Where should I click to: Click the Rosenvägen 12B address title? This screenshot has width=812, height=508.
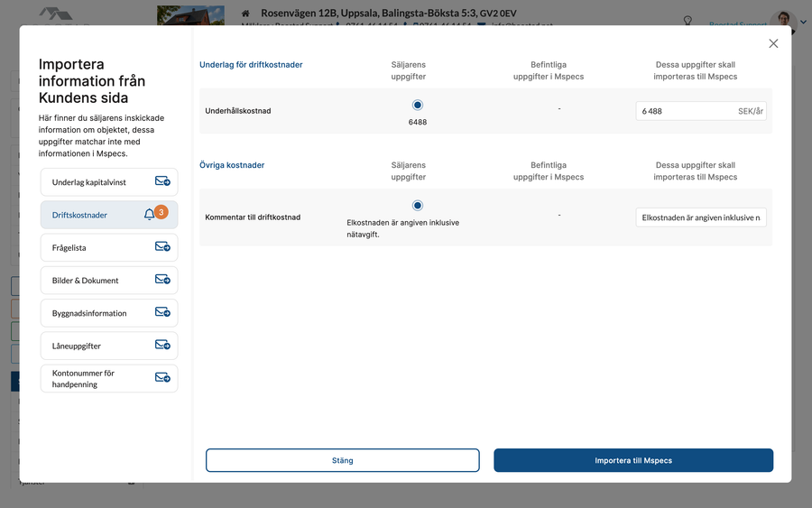tap(388, 13)
